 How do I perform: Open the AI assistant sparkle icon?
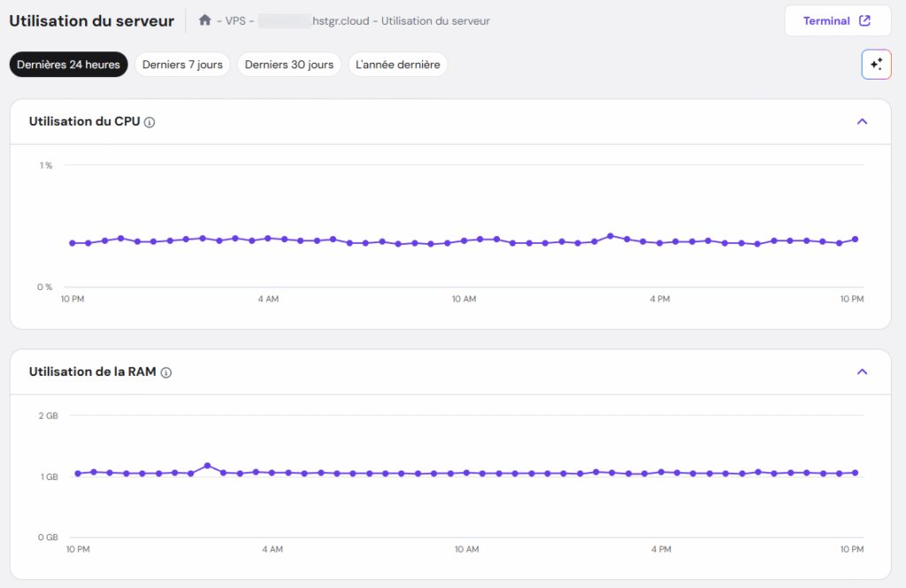[876, 64]
